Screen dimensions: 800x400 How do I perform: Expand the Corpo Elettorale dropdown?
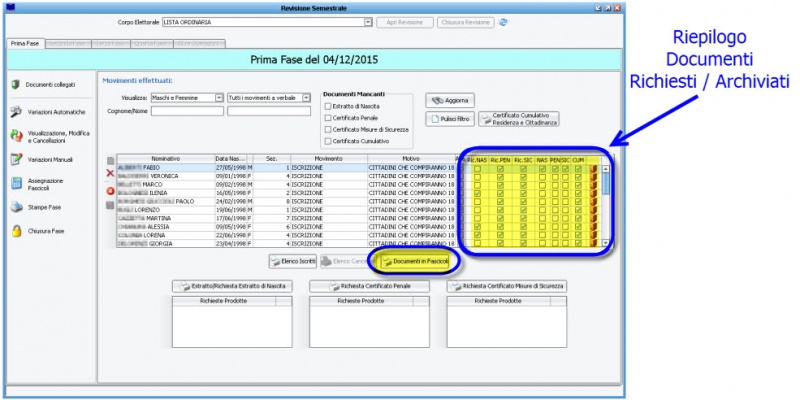click(x=367, y=21)
